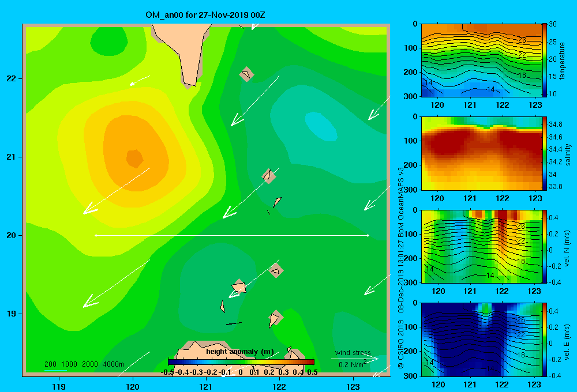
Task: Click the right endpoint of the 20°N transect line
Action: pos(368,235)
